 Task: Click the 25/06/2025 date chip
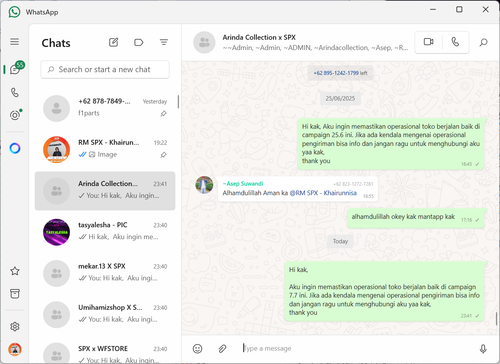340,98
